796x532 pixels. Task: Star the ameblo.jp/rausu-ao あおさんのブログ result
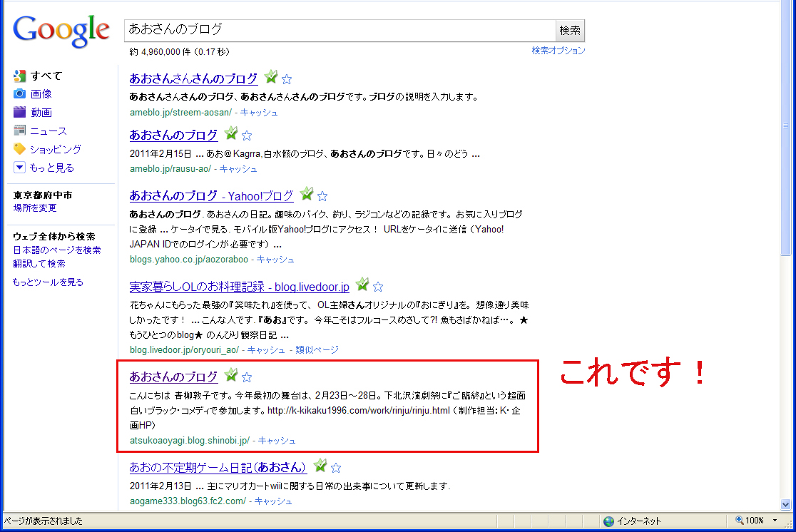(247, 135)
